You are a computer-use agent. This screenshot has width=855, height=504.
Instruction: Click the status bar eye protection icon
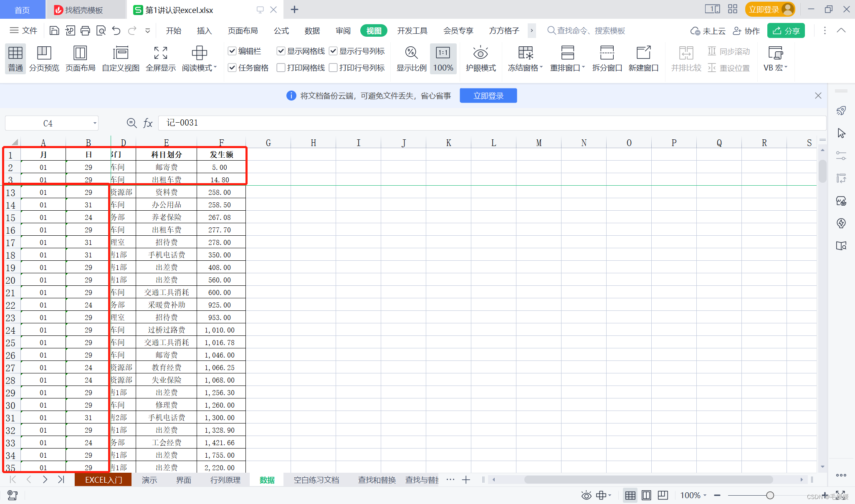(x=587, y=495)
